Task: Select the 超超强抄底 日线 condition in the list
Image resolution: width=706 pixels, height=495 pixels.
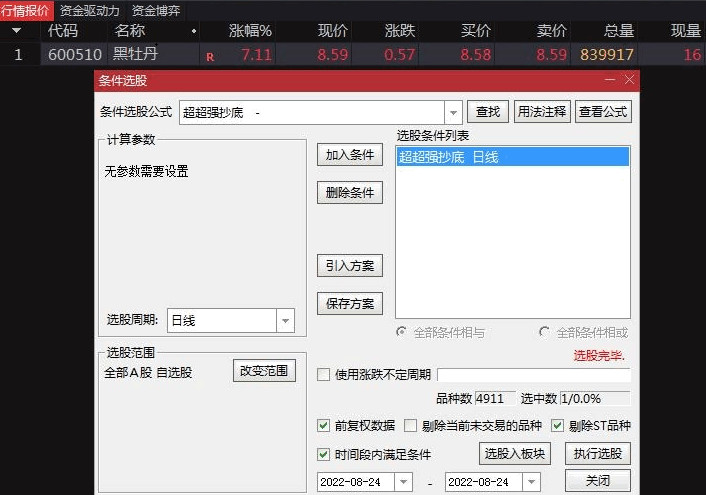Action: click(513, 157)
